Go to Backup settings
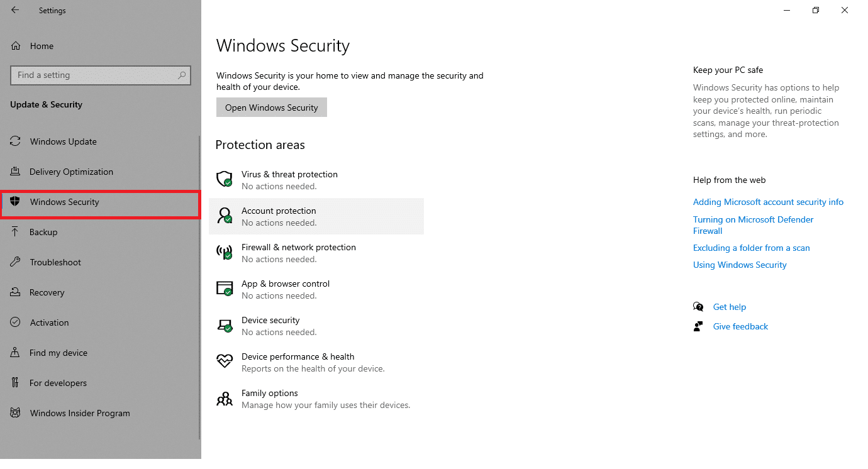The width and height of the screenshot is (868, 469). 43,231
